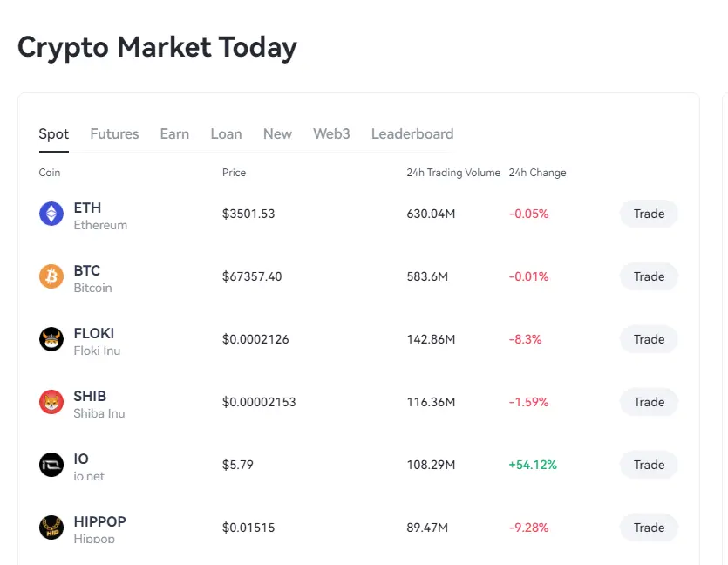Click the Floki Inu coin icon
Image resolution: width=728 pixels, height=565 pixels.
(51, 339)
